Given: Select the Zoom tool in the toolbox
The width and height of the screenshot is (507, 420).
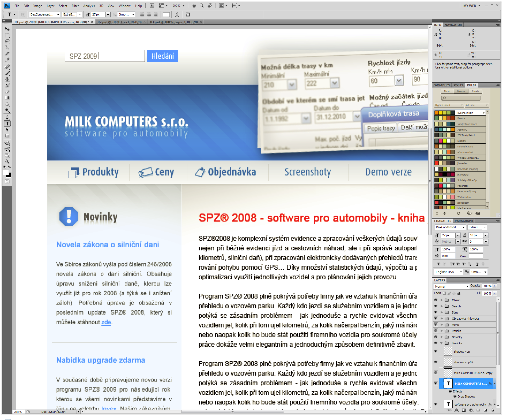Looking at the screenshot, I should 7,162.
